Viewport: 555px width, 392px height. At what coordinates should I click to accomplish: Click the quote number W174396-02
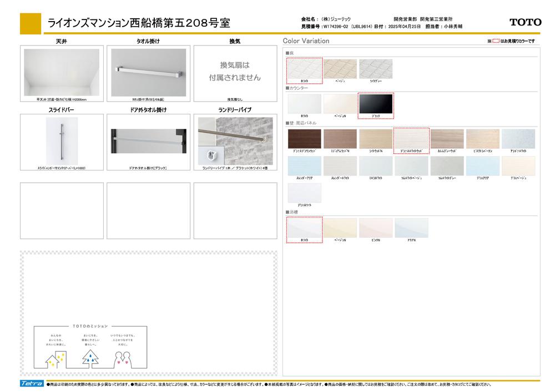pos(336,27)
